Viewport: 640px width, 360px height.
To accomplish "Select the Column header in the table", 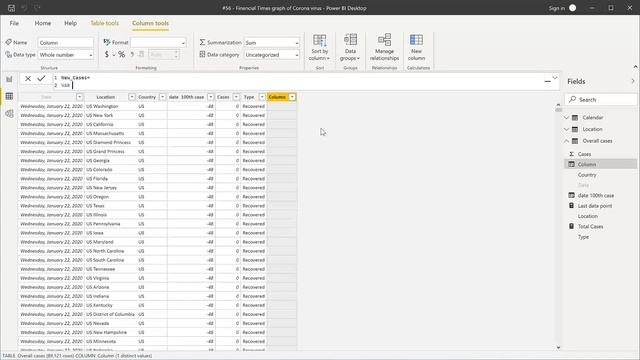I will pos(277,97).
